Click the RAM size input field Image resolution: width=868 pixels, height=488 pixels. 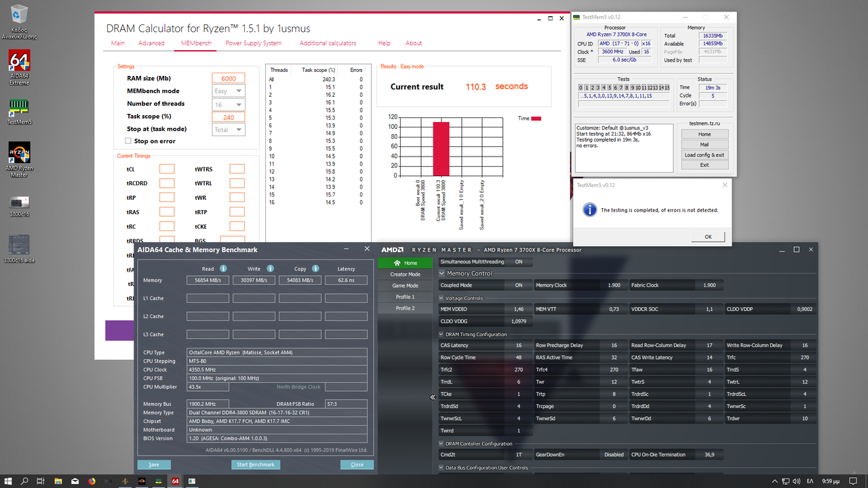coord(228,79)
